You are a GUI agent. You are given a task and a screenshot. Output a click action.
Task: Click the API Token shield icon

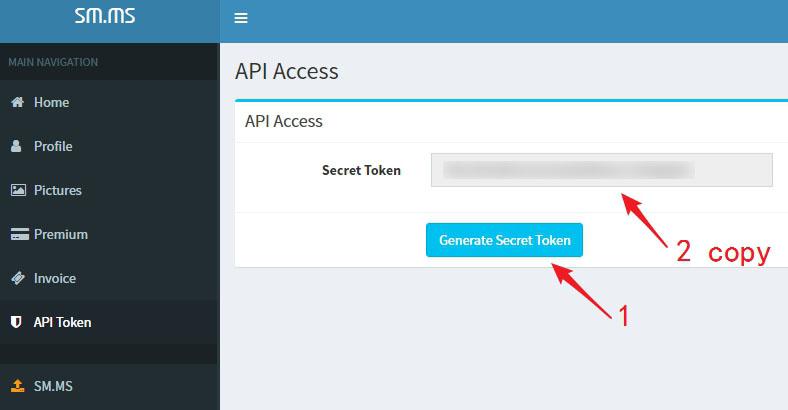16,322
